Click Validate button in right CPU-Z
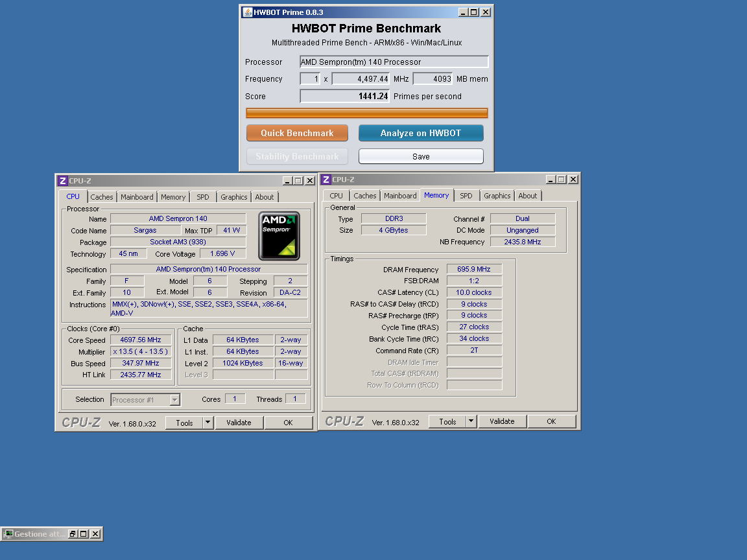This screenshot has width=747, height=560. [x=502, y=421]
